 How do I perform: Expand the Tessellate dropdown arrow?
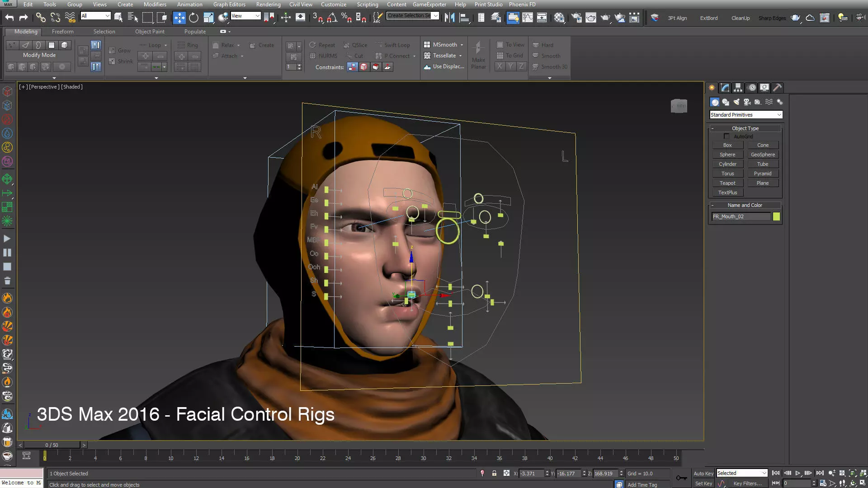point(460,56)
